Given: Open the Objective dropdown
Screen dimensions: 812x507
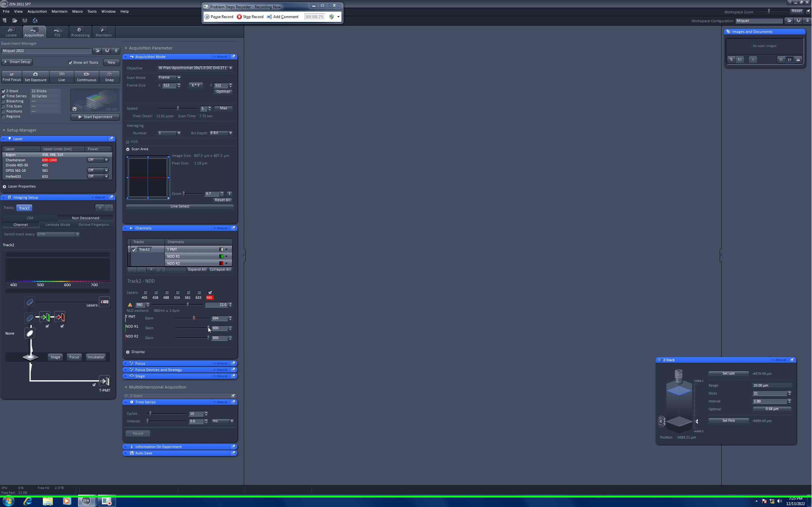Looking at the screenshot, I should (x=230, y=68).
